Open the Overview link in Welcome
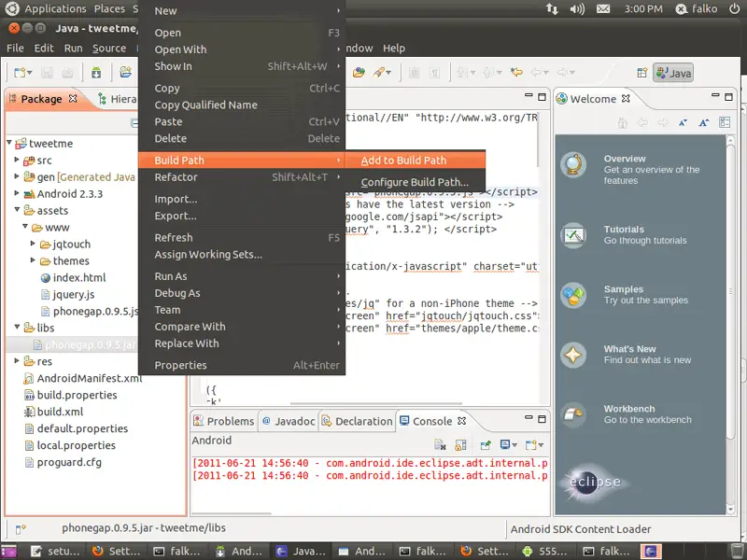The height and width of the screenshot is (560, 747). (625, 159)
